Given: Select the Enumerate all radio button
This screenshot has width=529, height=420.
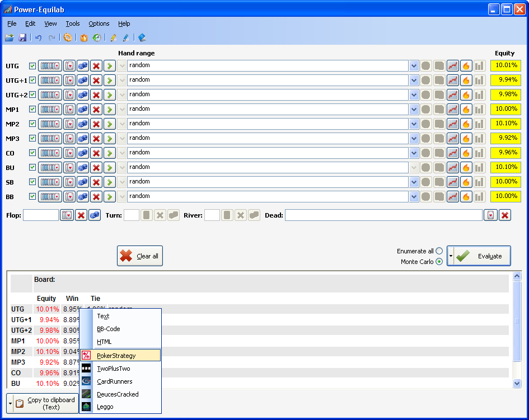Looking at the screenshot, I should [439, 251].
